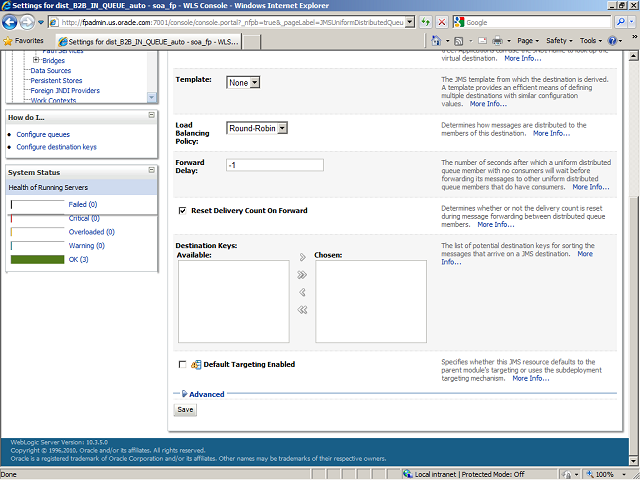Open the Tools menu
The image size is (640, 480).
(x=591, y=41)
